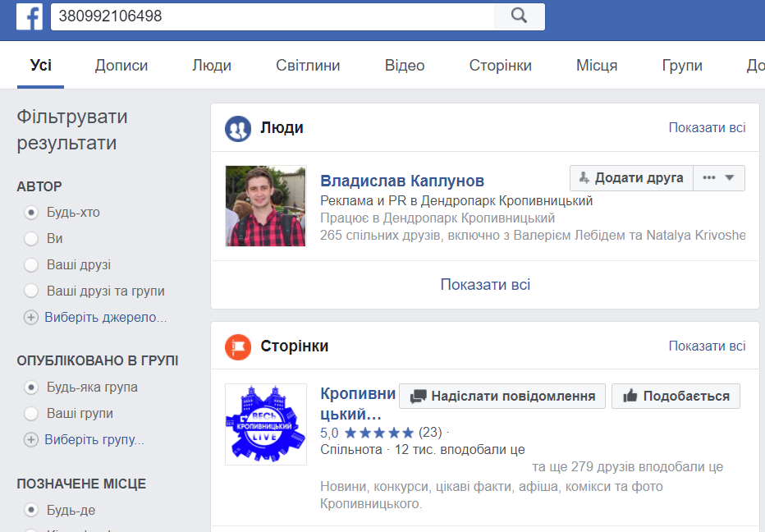Open the Люди tab

(212, 66)
